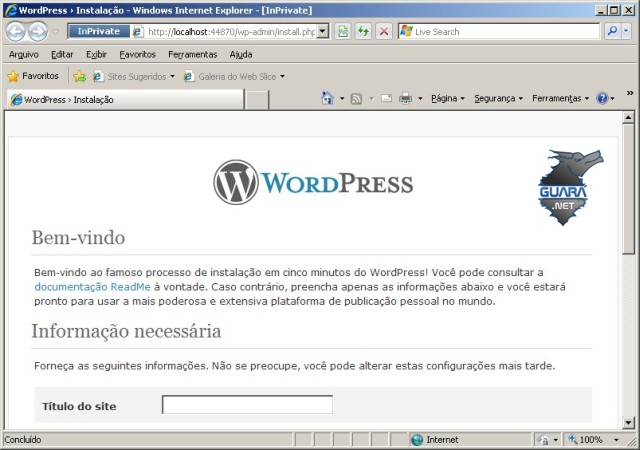Image resolution: width=640 pixels, height=450 pixels.
Task: Open the Exibir menu
Action: tap(96, 54)
